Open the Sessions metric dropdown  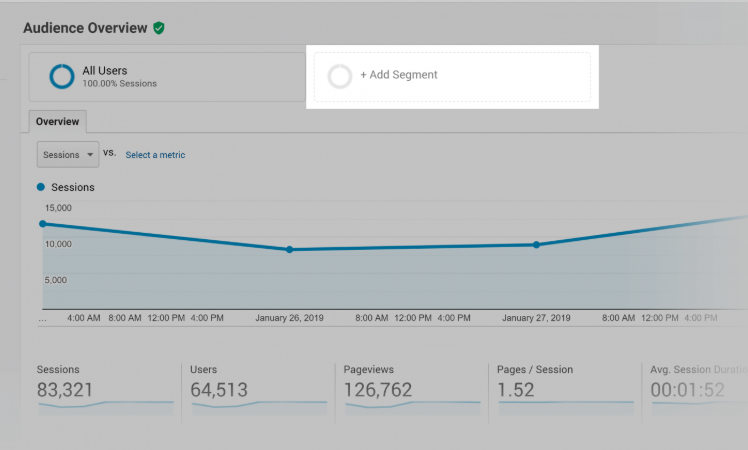click(x=68, y=155)
